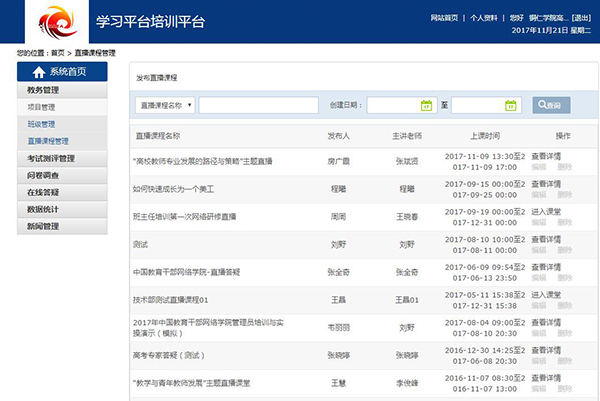Open 个人资料 in the top bar
The height and width of the screenshot is (401, 600).
tap(484, 18)
